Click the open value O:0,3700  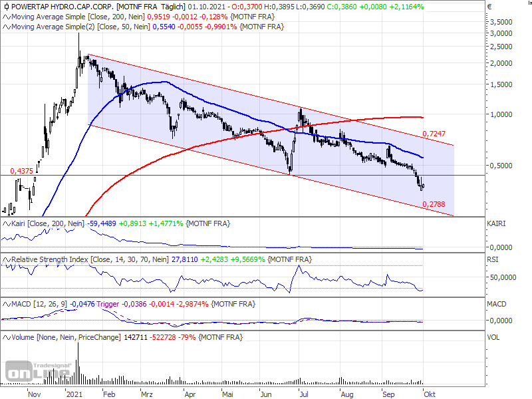click(247, 7)
